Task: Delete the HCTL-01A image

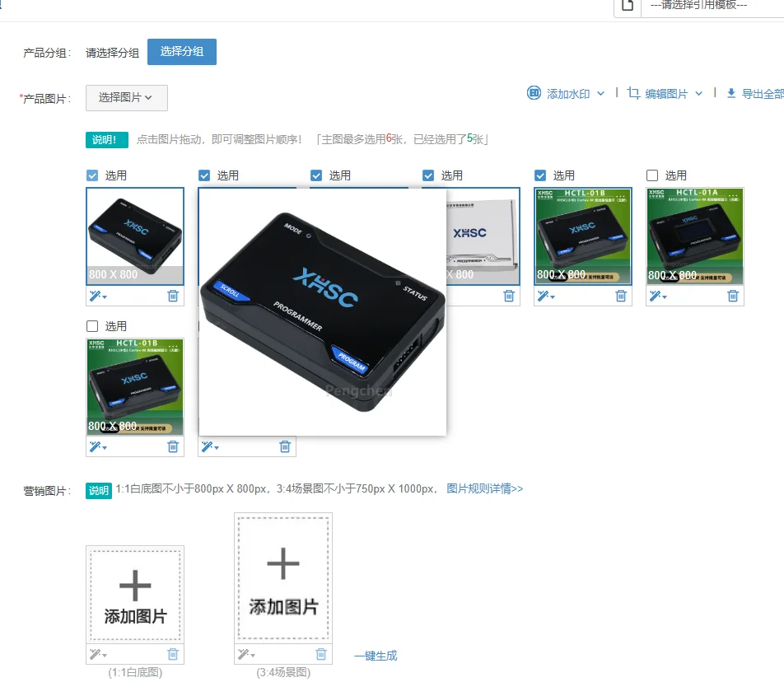Action: coord(733,296)
